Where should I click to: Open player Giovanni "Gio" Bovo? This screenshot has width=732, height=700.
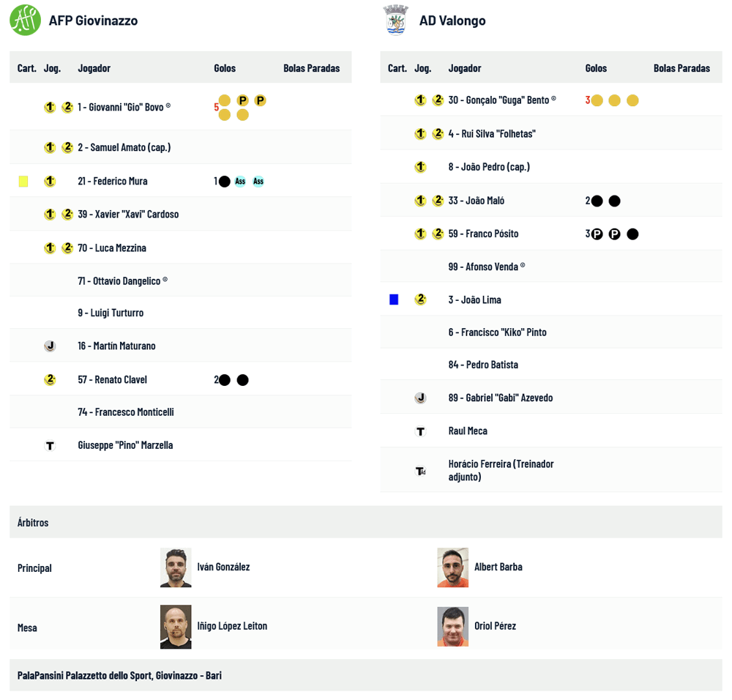(x=121, y=107)
